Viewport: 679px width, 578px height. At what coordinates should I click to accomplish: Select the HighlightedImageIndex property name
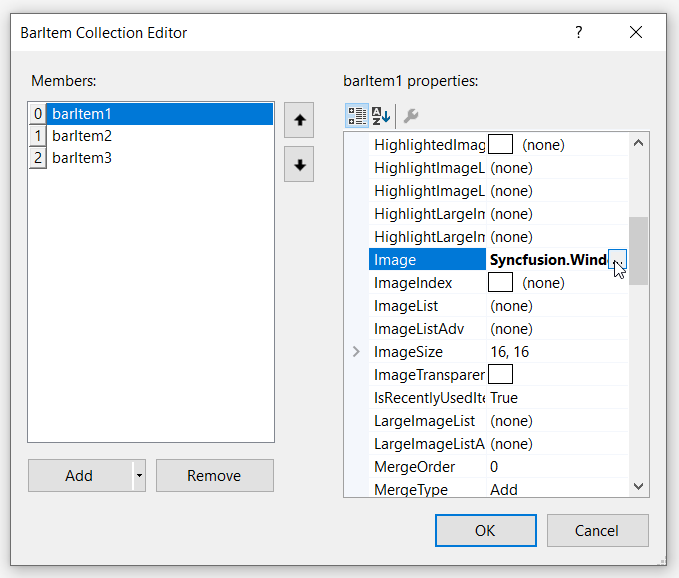coord(427,145)
